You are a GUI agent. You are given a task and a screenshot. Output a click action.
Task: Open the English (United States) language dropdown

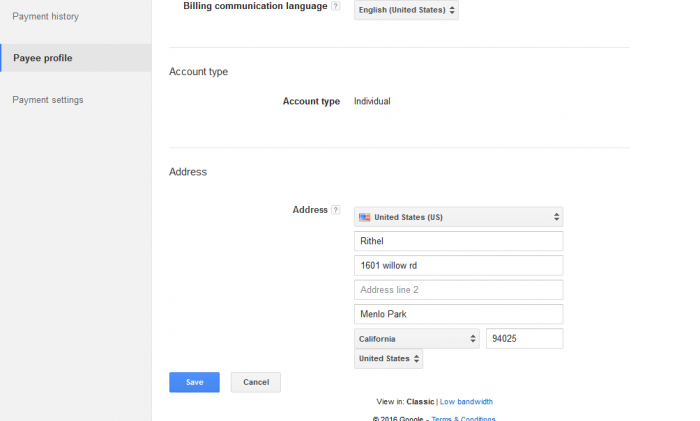pyautogui.click(x=406, y=11)
